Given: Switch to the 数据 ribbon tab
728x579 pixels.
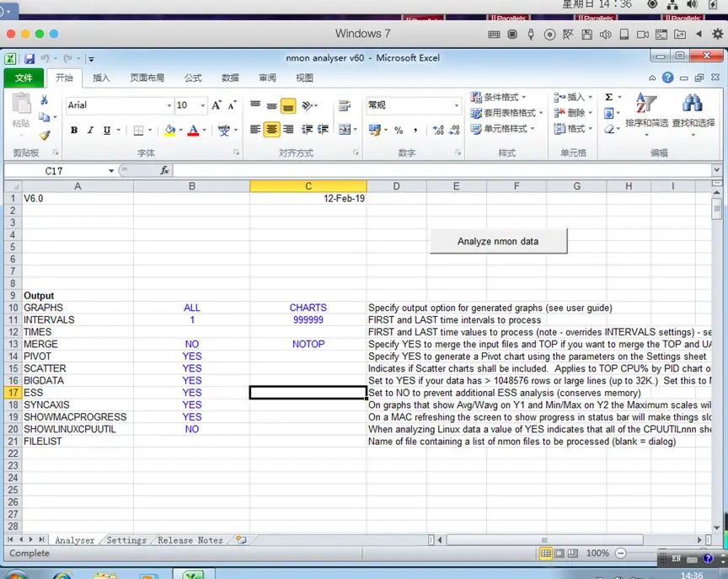Looking at the screenshot, I should pos(230,78).
